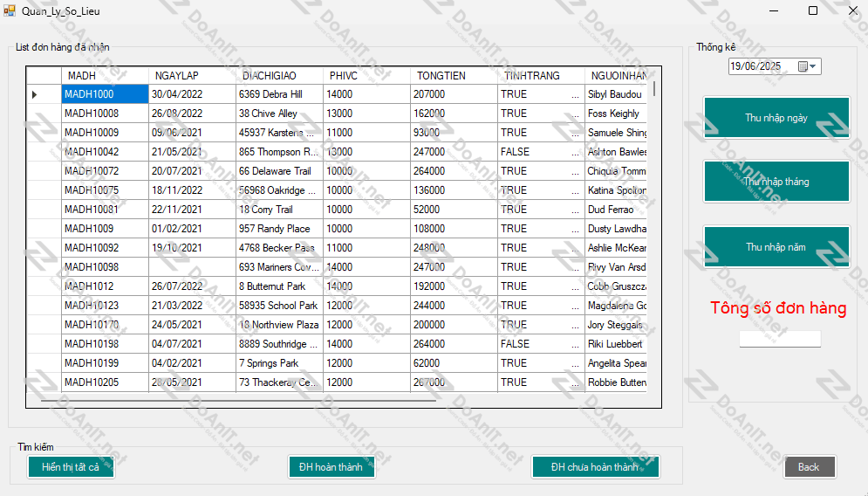This screenshot has width=868, height=496.
Task: Click the address cell 6369 Debra Hill
Action: (279, 94)
